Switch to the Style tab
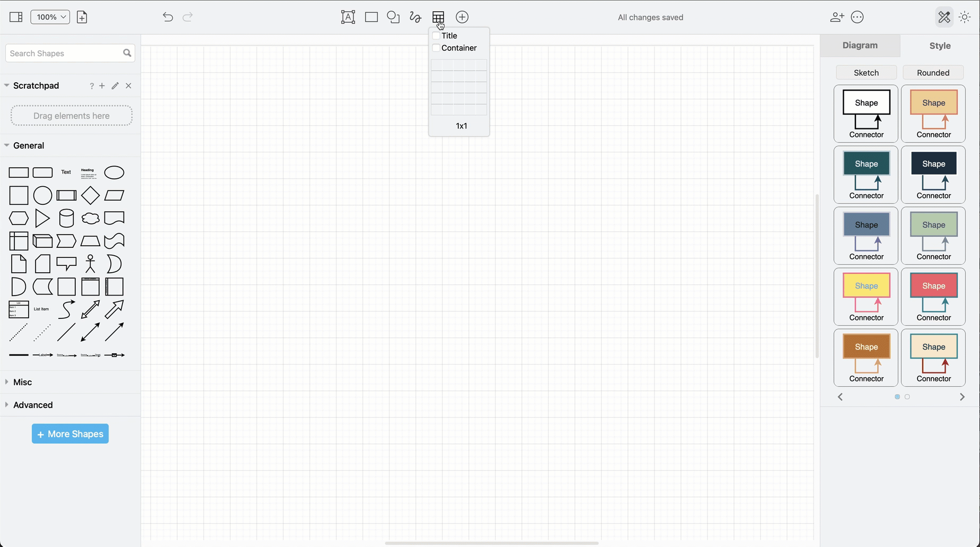Viewport: 980px width, 547px height. 939,46
